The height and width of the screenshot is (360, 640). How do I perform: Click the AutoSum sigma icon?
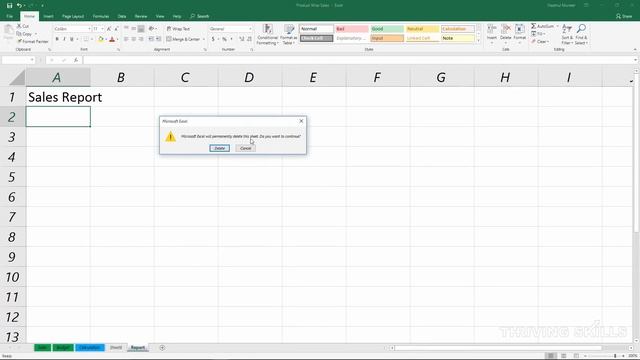coord(533,26)
